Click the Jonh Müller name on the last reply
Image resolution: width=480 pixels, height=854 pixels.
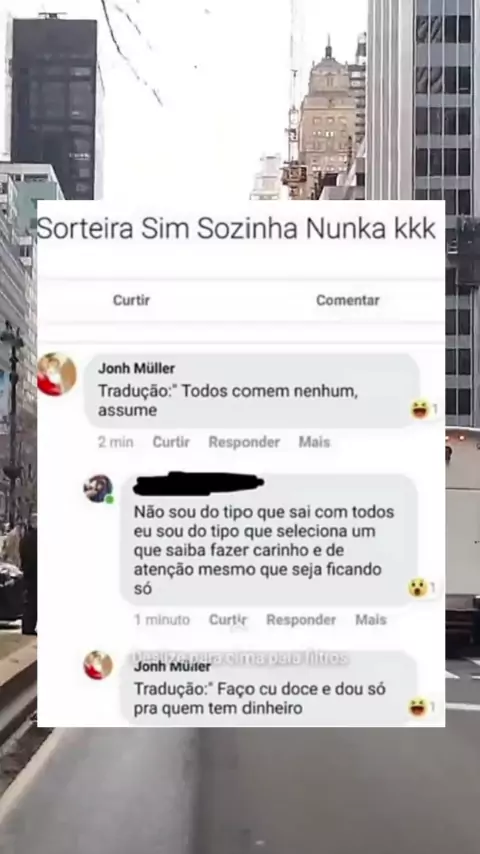click(172, 667)
